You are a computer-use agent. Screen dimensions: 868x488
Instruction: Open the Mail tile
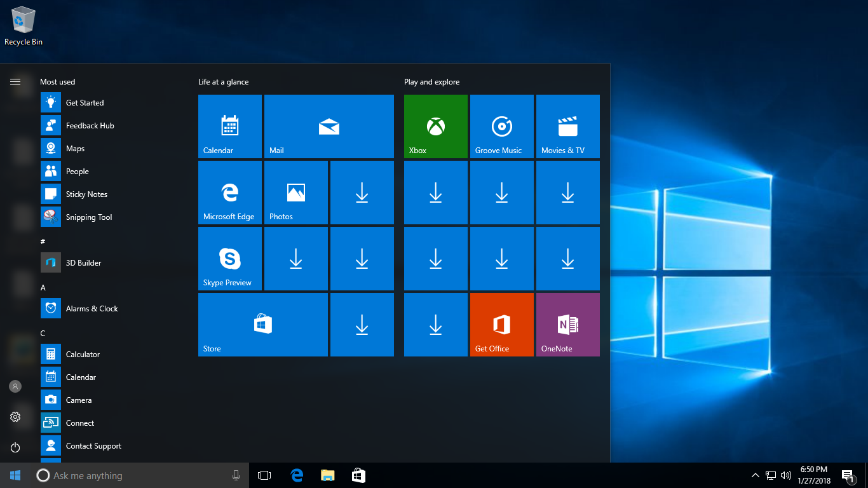tap(329, 126)
